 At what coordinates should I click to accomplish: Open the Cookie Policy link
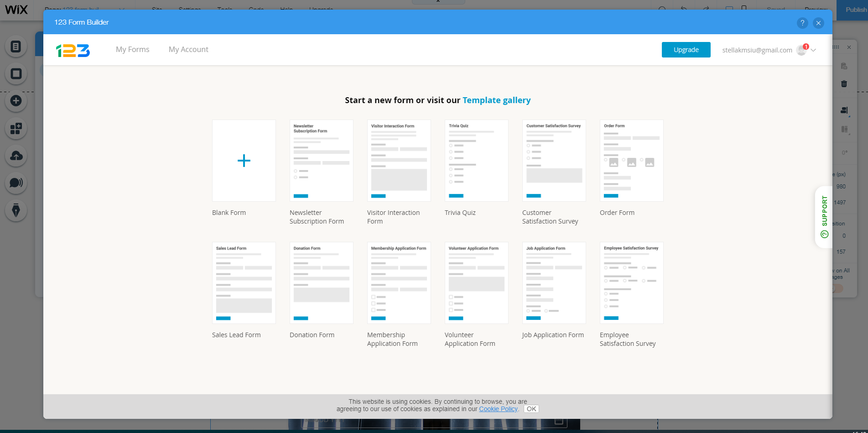pyautogui.click(x=498, y=409)
